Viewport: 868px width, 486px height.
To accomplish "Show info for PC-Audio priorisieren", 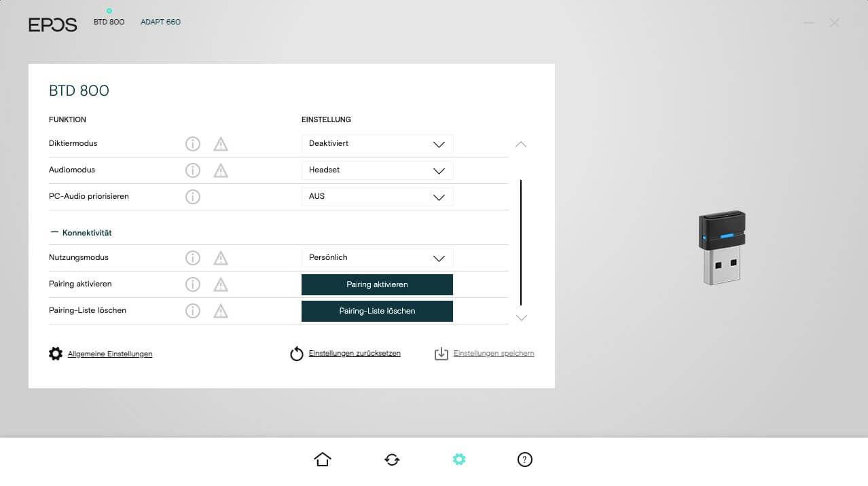I will pyautogui.click(x=193, y=197).
